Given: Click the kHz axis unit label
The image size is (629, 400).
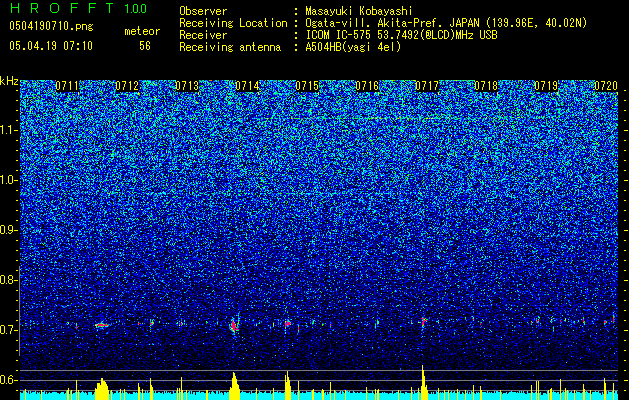Looking at the screenshot, I should point(9,81).
